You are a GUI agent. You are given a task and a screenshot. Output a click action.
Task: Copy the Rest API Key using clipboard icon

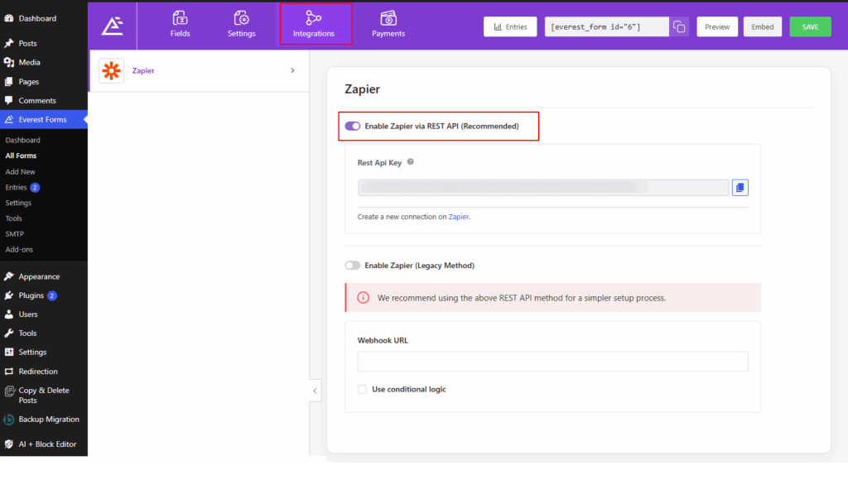point(740,187)
